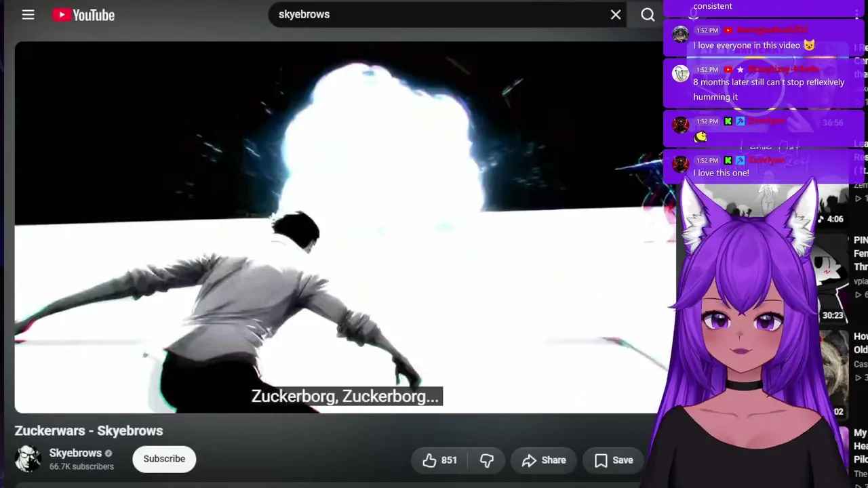Click hammer moderator badge above the bee emoji
The height and width of the screenshot is (488, 868).
(x=741, y=121)
